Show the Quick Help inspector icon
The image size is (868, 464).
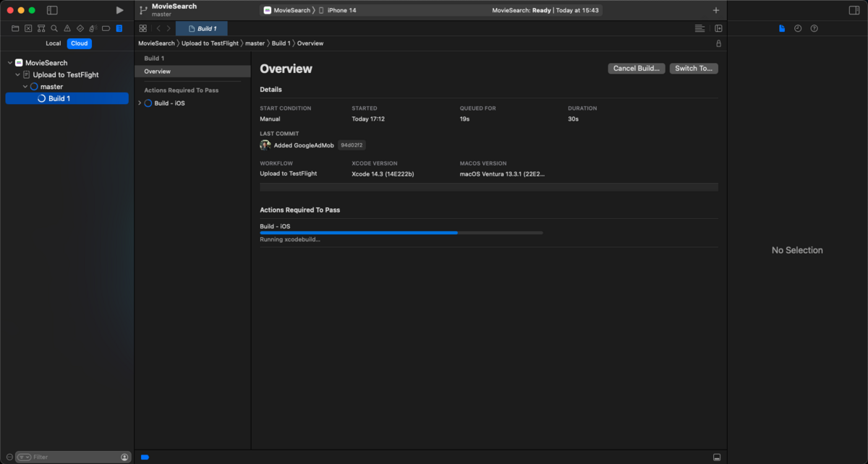click(x=814, y=28)
